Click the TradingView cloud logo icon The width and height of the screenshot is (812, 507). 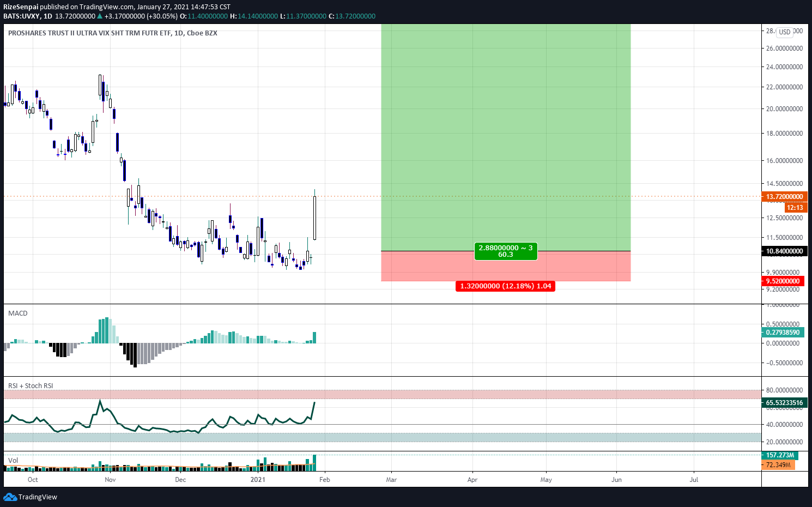[10, 497]
